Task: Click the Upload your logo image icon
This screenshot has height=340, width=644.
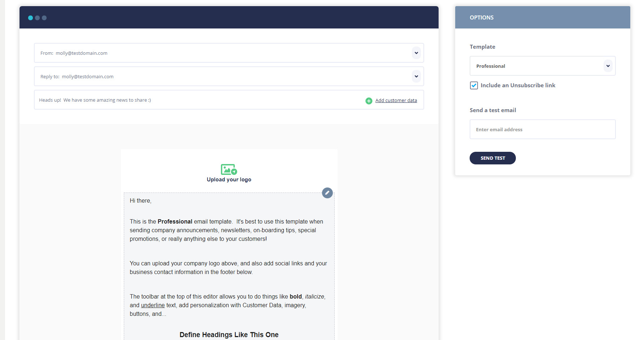Action: tap(229, 169)
